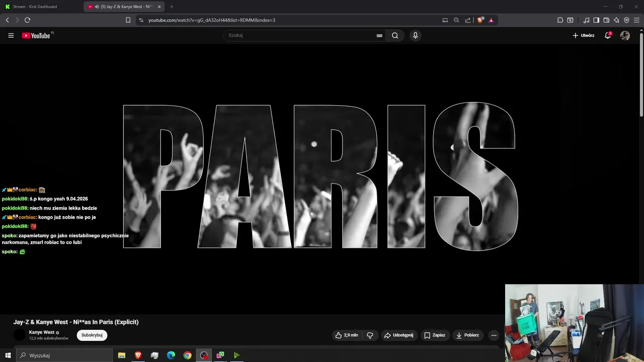644x362 pixels.
Task: Click the Udostępnij share button
Action: click(398, 335)
